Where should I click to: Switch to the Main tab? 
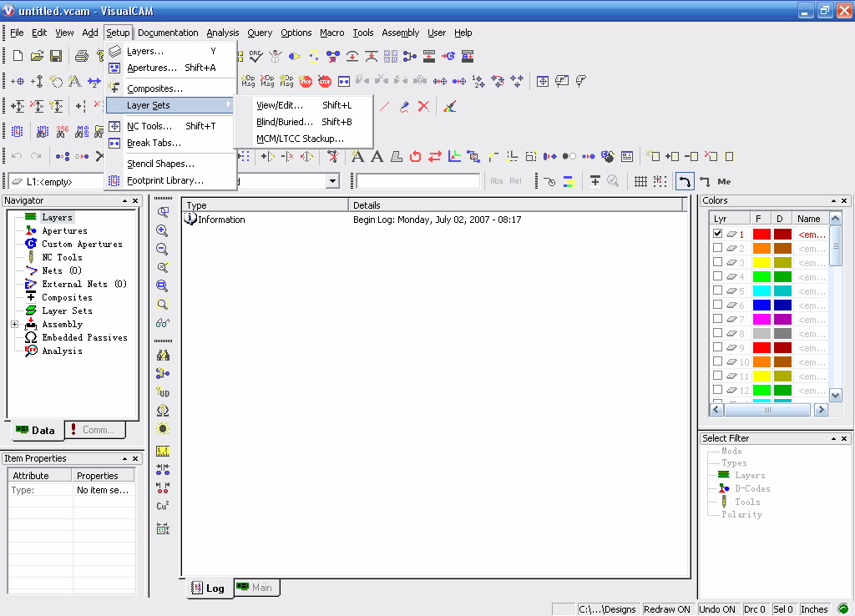pyautogui.click(x=256, y=587)
